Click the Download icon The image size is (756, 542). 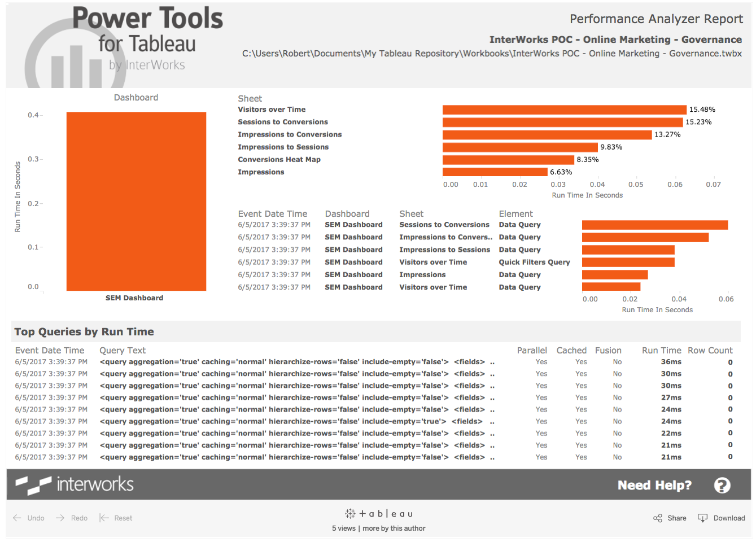tap(702, 518)
